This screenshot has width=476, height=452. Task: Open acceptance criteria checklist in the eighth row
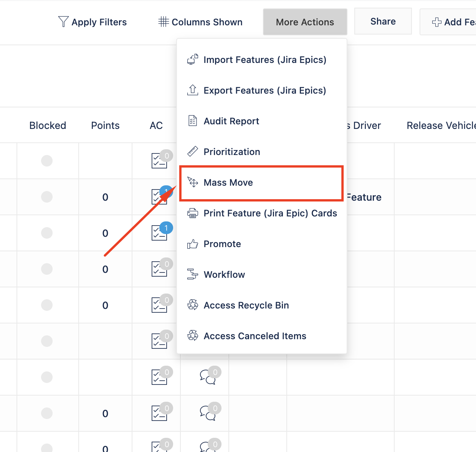click(x=159, y=413)
